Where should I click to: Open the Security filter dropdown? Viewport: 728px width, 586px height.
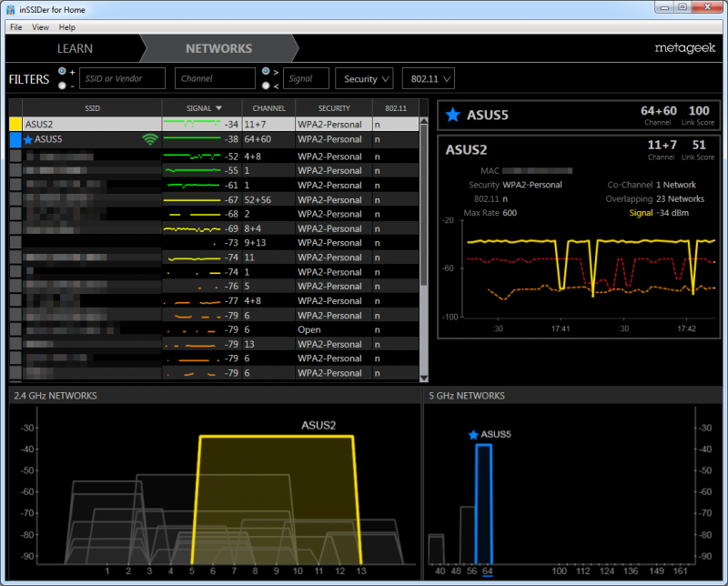click(365, 78)
